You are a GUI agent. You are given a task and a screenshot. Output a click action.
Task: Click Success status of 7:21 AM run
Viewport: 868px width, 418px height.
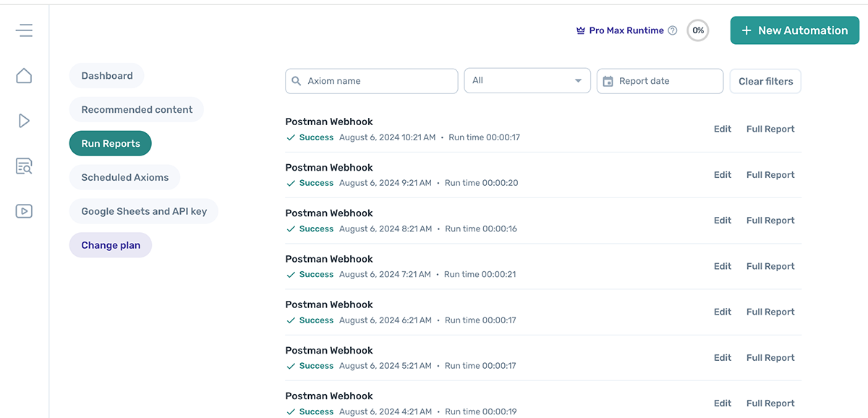tap(310, 274)
